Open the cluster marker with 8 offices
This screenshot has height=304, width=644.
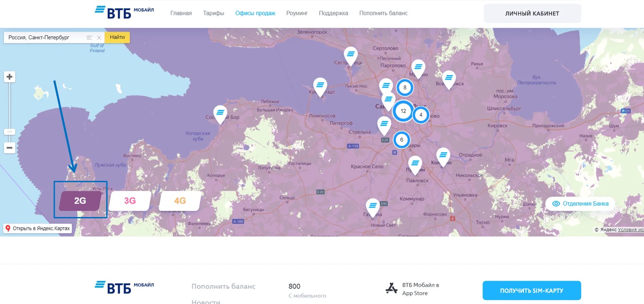(405, 87)
